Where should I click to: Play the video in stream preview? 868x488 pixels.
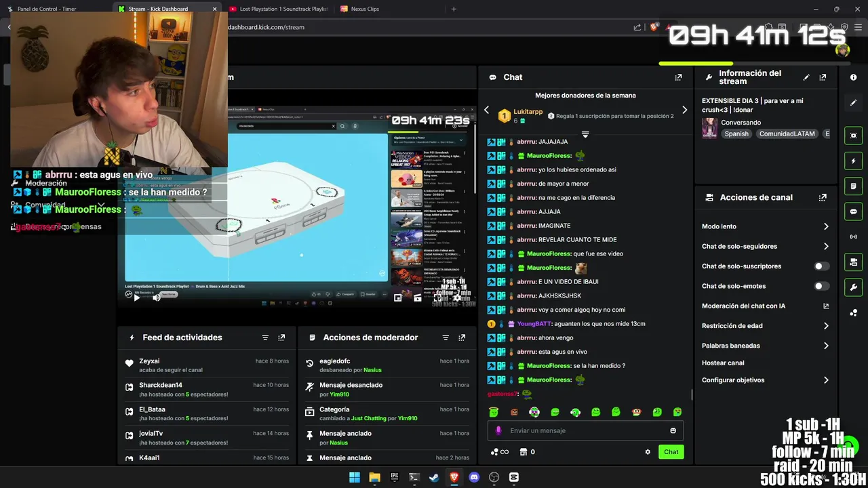(136, 297)
